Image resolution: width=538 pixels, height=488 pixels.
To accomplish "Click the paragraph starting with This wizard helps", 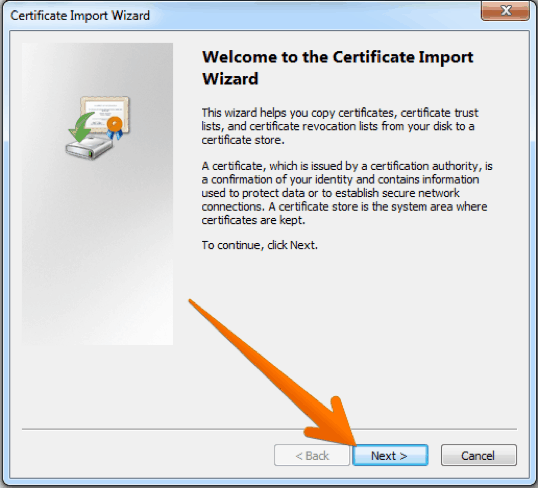I will tap(340, 126).
